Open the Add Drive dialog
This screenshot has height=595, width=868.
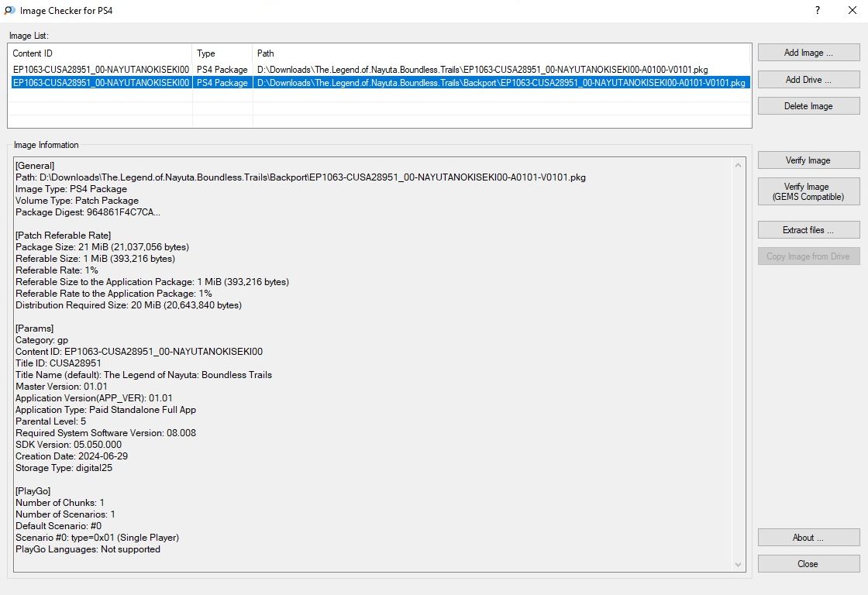click(x=808, y=80)
